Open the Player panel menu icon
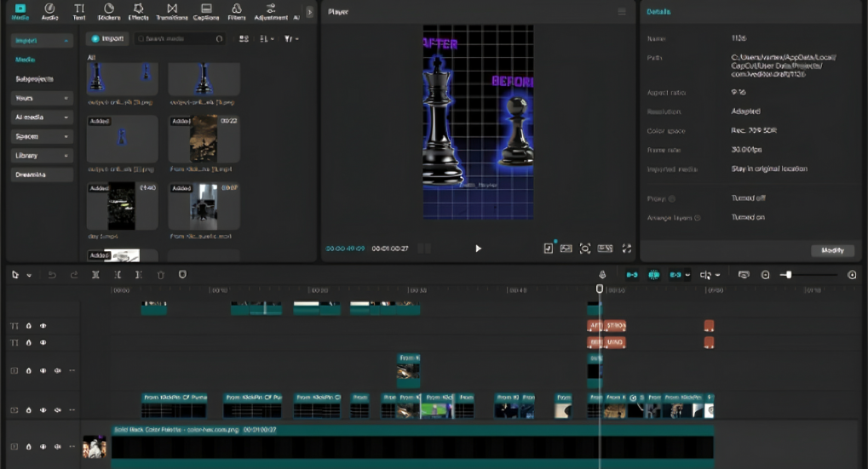The height and width of the screenshot is (469, 868). click(622, 12)
